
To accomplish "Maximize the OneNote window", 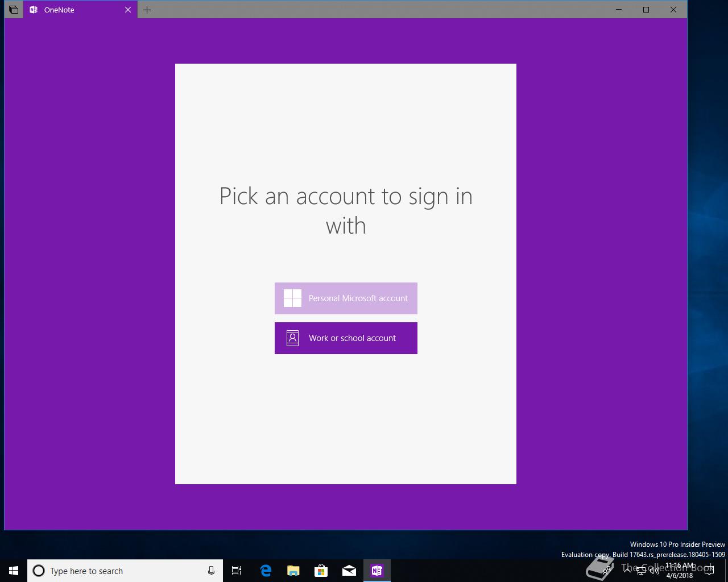I will click(646, 10).
